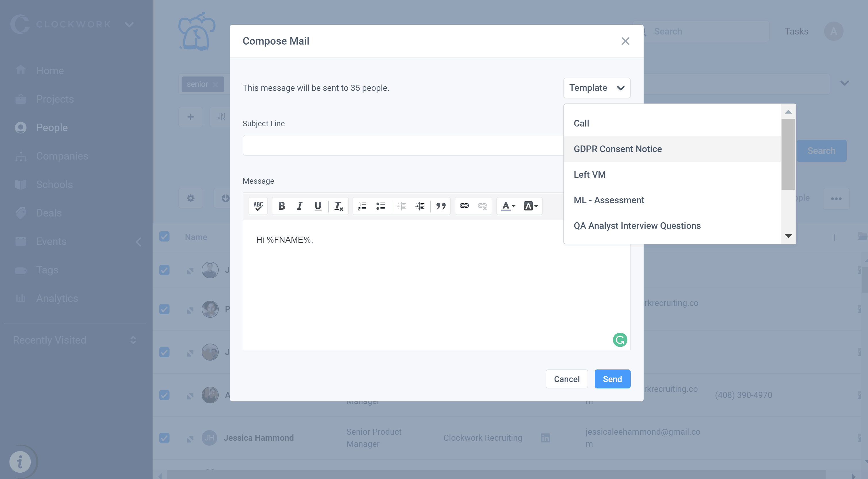This screenshot has width=868, height=479.
Task: Click the Italic formatting icon
Action: click(x=299, y=206)
